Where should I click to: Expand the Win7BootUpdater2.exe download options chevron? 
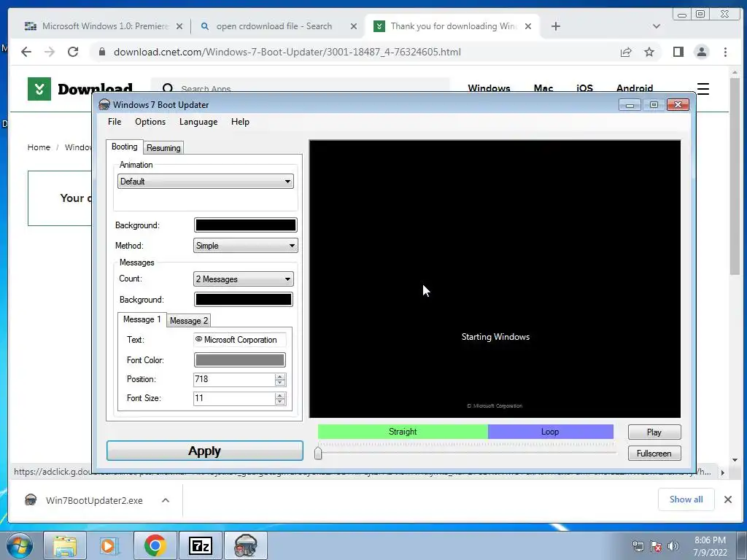(166, 500)
